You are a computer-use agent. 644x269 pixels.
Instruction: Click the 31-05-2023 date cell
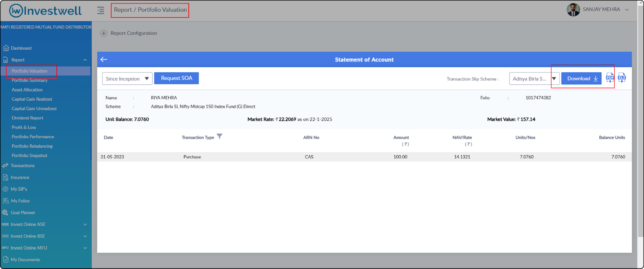(x=112, y=157)
